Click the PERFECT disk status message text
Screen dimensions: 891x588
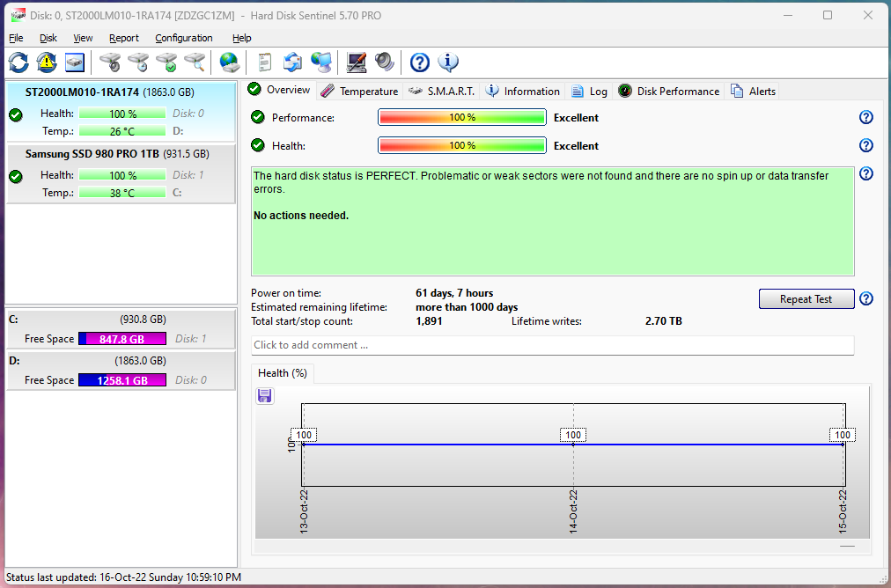click(x=541, y=182)
